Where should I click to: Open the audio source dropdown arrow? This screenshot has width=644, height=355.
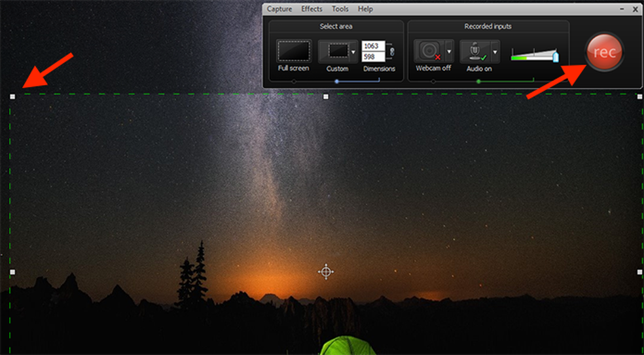click(x=495, y=52)
